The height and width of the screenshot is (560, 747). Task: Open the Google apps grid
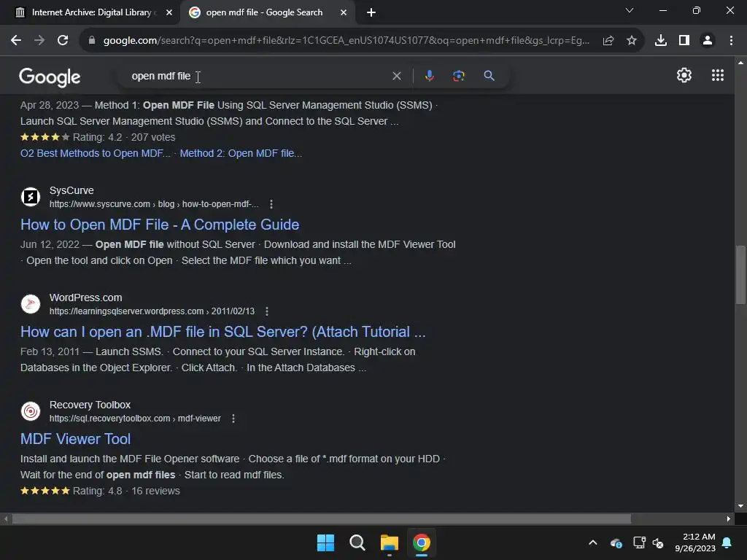coord(718,75)
